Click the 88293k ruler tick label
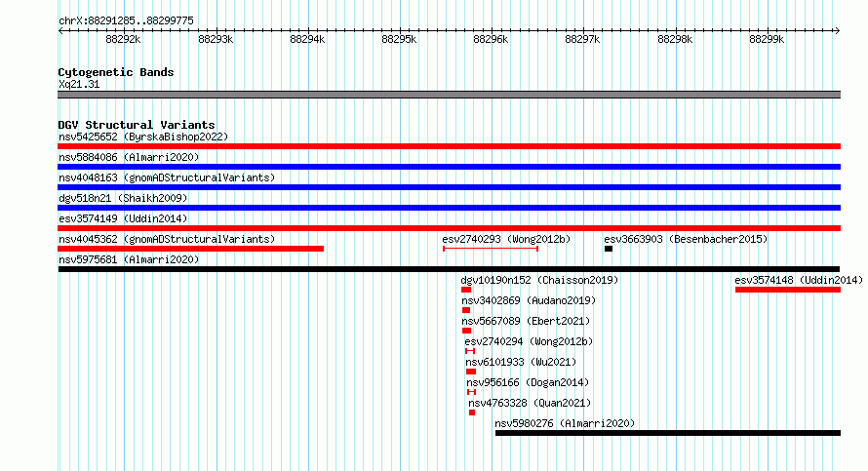The width and height of the screenshot is (868, 471). (x=216, y=39)
